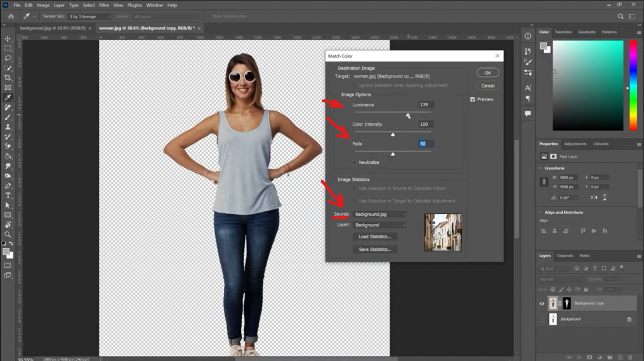Open the Filter menu
Viewport: 644px width, 361px height.
(104, 5)
